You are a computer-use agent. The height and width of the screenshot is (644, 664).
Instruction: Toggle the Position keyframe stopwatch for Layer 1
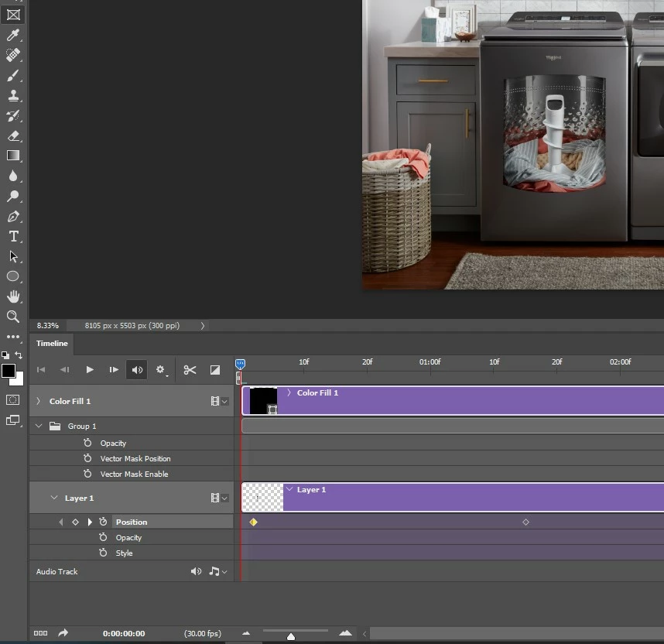click(x=103, y=522)
